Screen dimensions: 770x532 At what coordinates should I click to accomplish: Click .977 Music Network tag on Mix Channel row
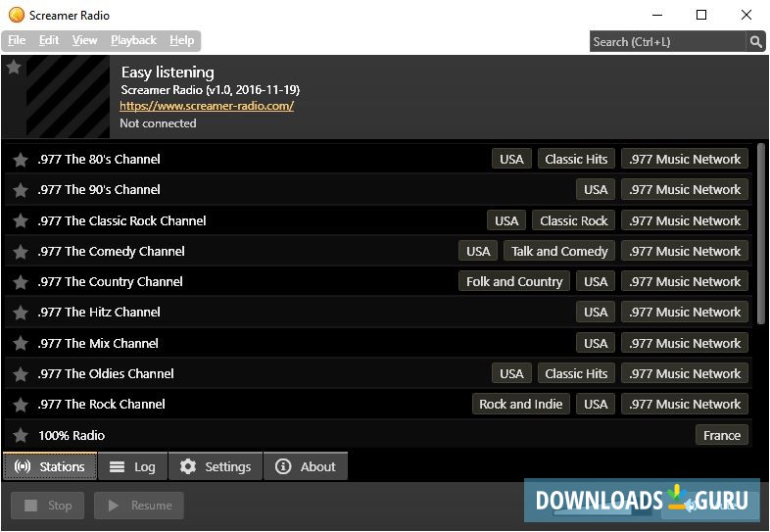pyautogui.click(x=685, y=343)
